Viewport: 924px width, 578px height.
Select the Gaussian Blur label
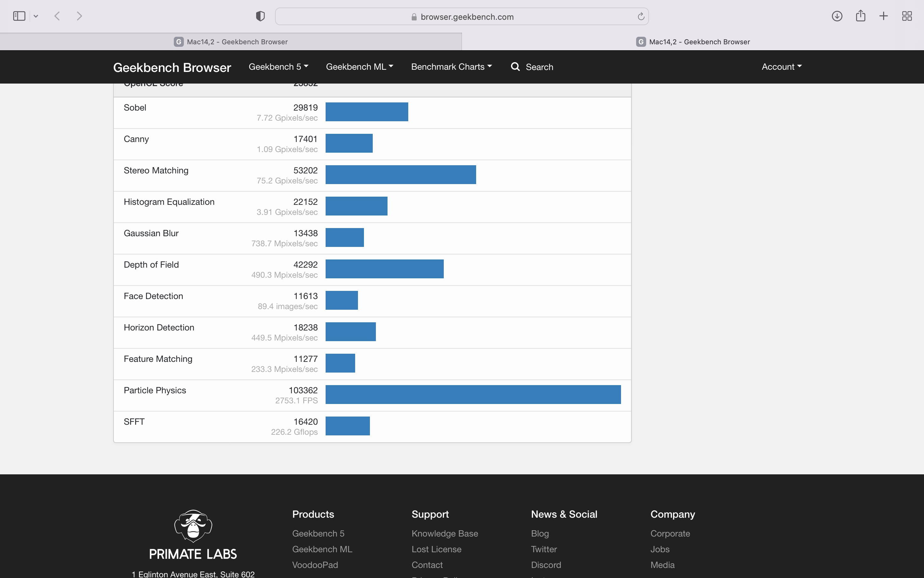[151, 233]
